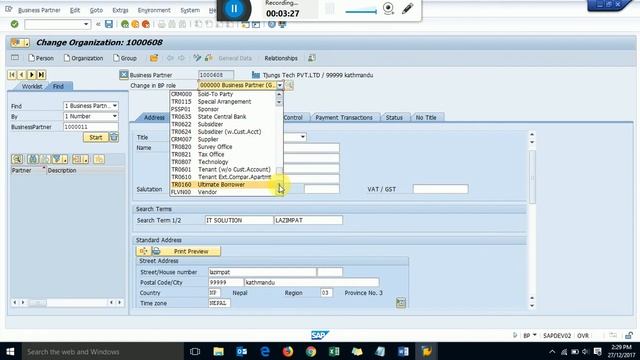Select Tax Office role in list
640x360 pixels.
(224, 154)
